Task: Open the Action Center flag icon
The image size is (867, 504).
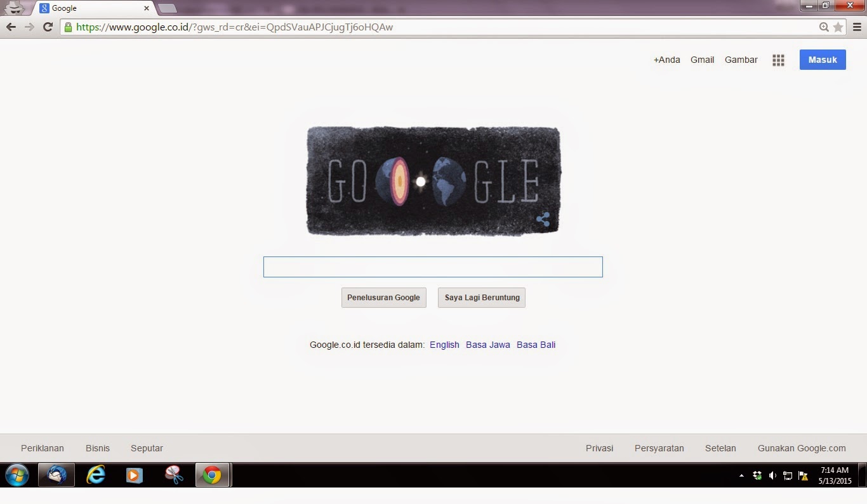Action: pyautogui.click(x=803, y=475)
